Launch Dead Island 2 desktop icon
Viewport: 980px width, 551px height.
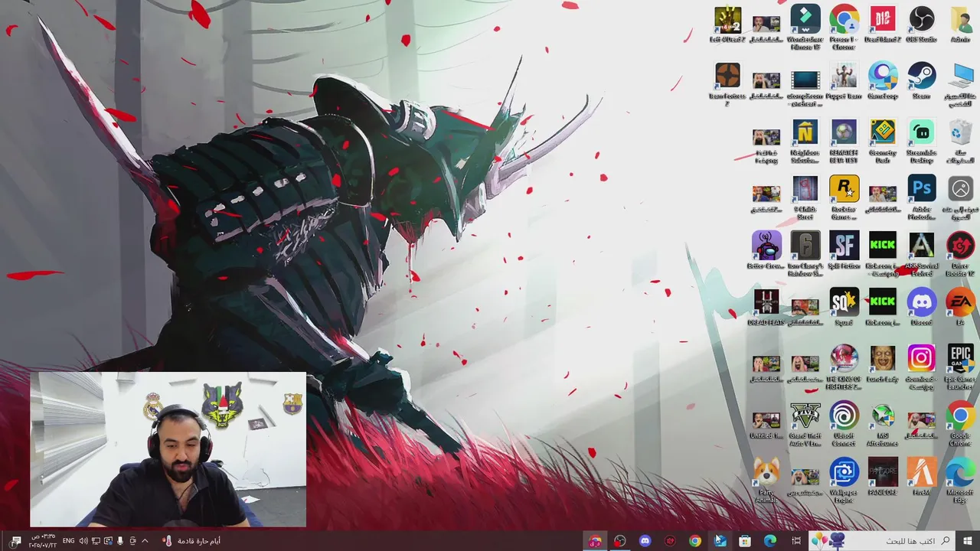883,24
